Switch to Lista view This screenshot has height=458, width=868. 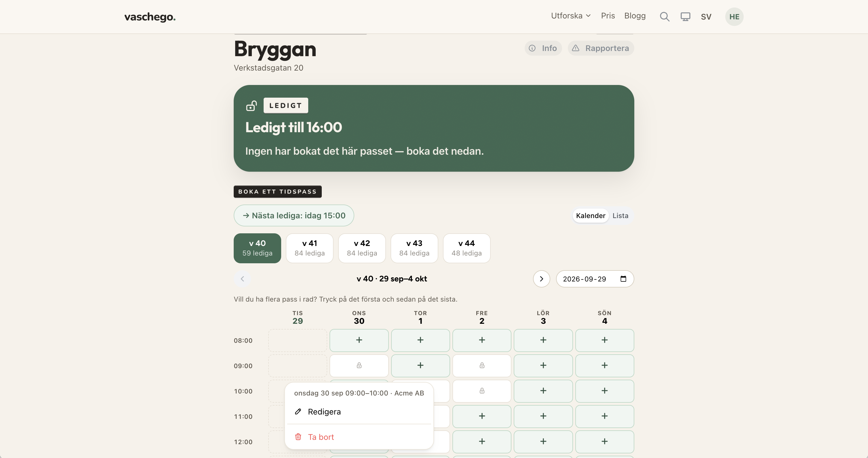(620, 216)
